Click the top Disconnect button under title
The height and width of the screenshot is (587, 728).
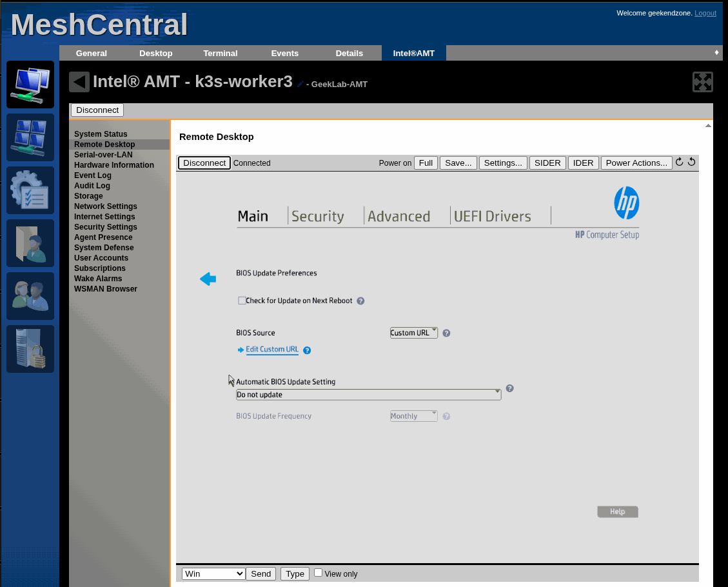click(x=97, y=110)
